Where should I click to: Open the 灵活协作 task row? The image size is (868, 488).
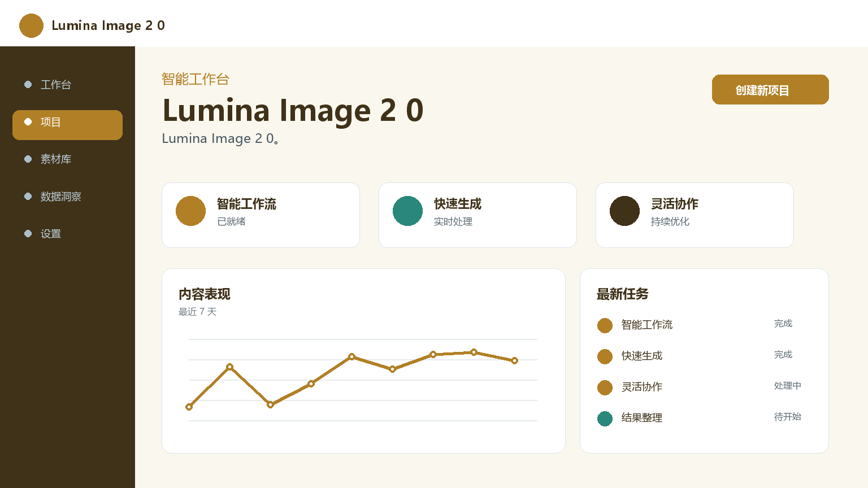[704, 387]
